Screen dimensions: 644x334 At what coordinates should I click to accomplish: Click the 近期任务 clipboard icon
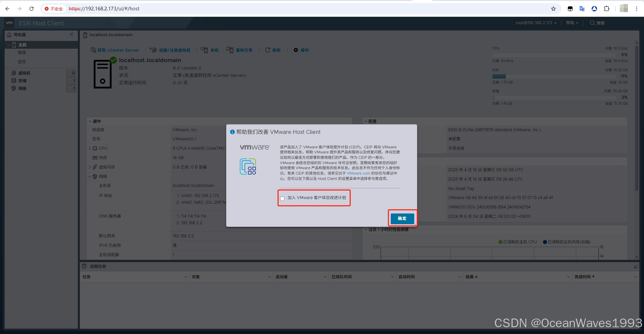pyautogui.click(x=84, y=266)
